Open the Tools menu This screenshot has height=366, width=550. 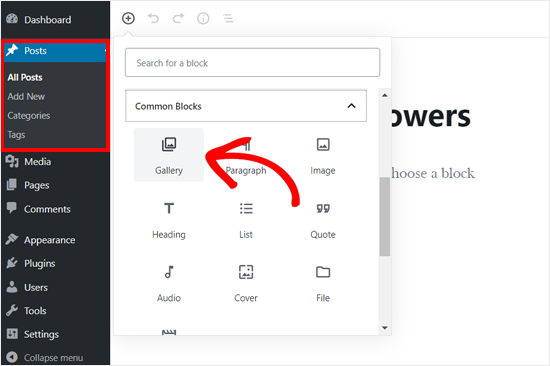[x=55, y=311]
